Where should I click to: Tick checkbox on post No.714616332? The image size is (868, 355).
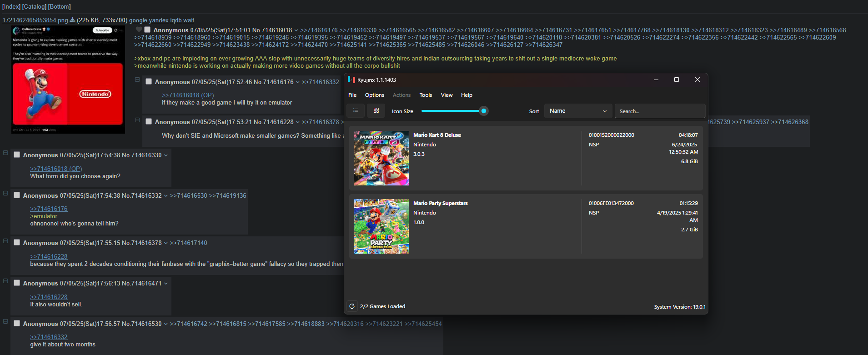(17, 195)
